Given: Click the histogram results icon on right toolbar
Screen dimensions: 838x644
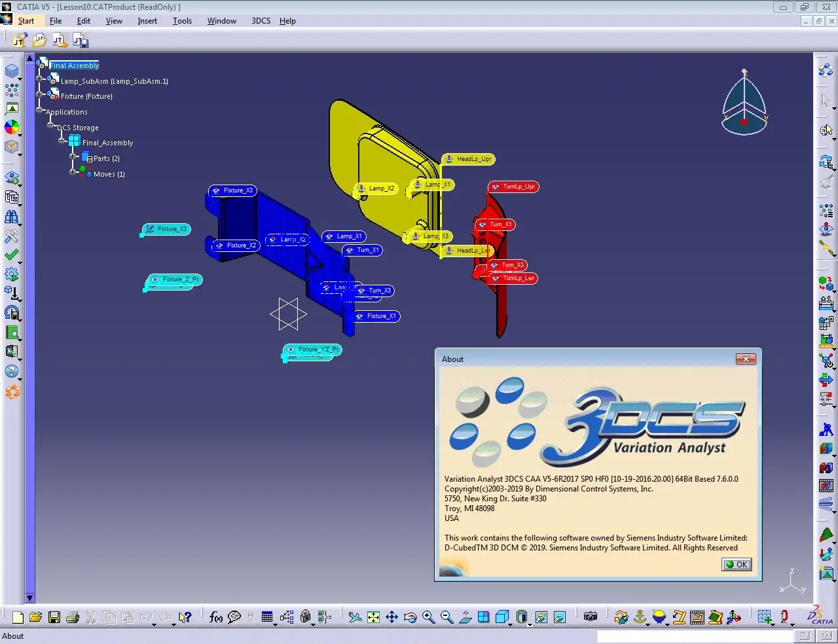Looking at the screenshot, I should (x=826, y=535).
